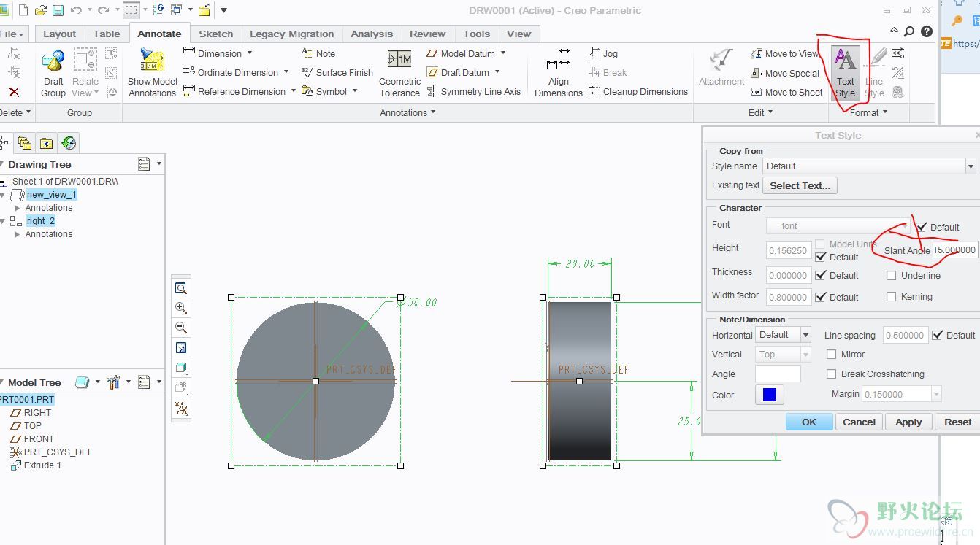This screenshot has height=545, width=980.
Task: Click Move Special
Action: tap(785, 73)
